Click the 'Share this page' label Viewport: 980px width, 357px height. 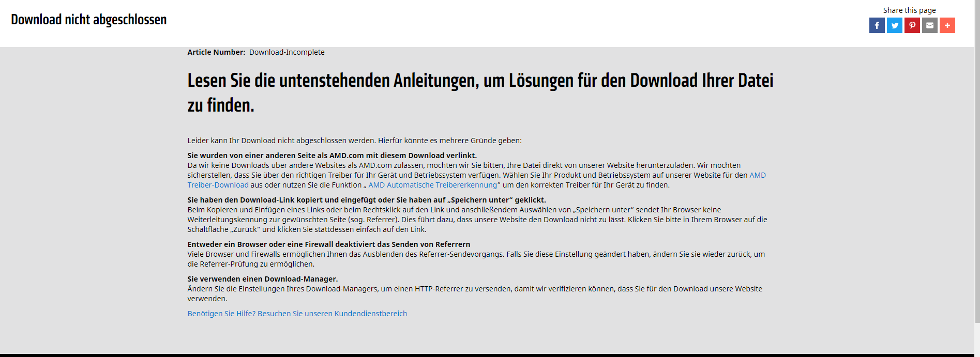pyautogui.click(x=909, y=10)
